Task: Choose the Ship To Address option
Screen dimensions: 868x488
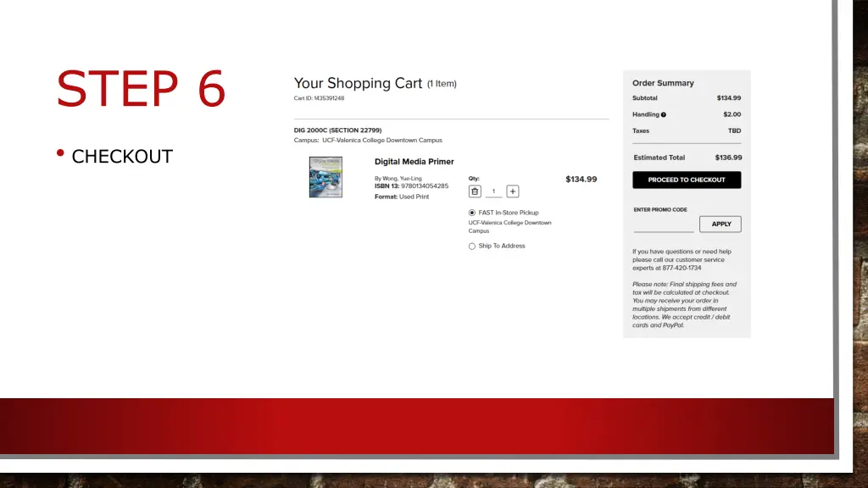Action: coord(471,247)
